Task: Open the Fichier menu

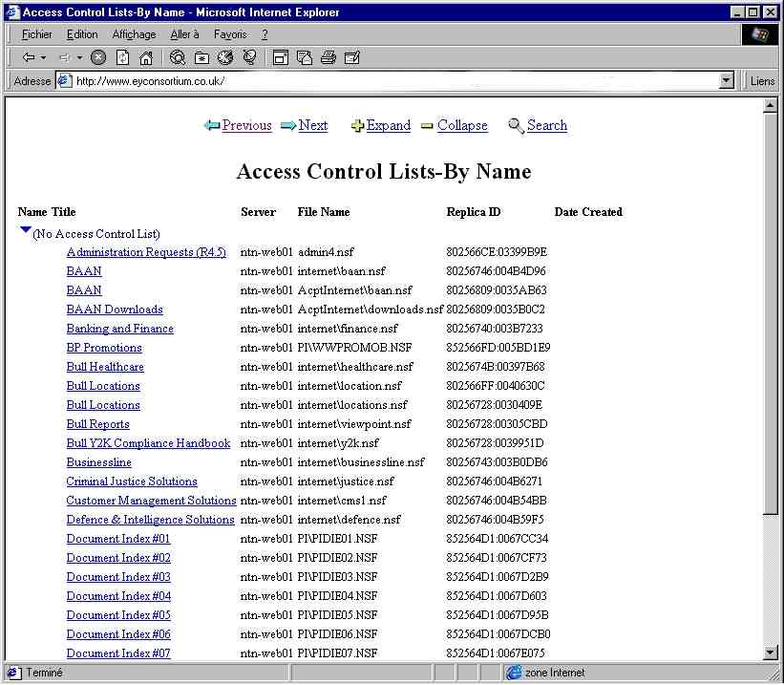Action: [37, 34]
